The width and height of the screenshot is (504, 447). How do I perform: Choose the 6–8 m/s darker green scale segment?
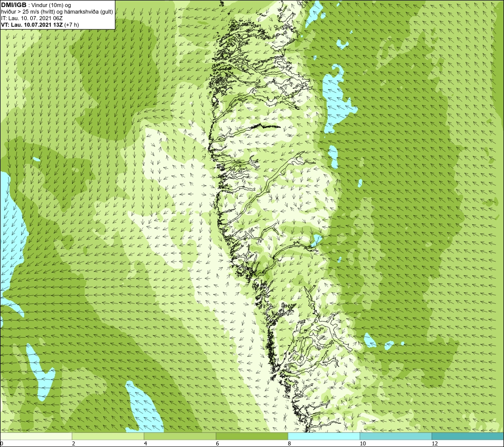point(252,436)
